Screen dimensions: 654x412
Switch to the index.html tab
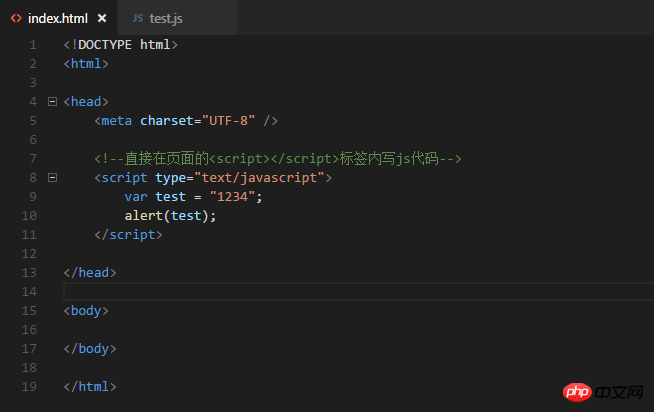58,18
